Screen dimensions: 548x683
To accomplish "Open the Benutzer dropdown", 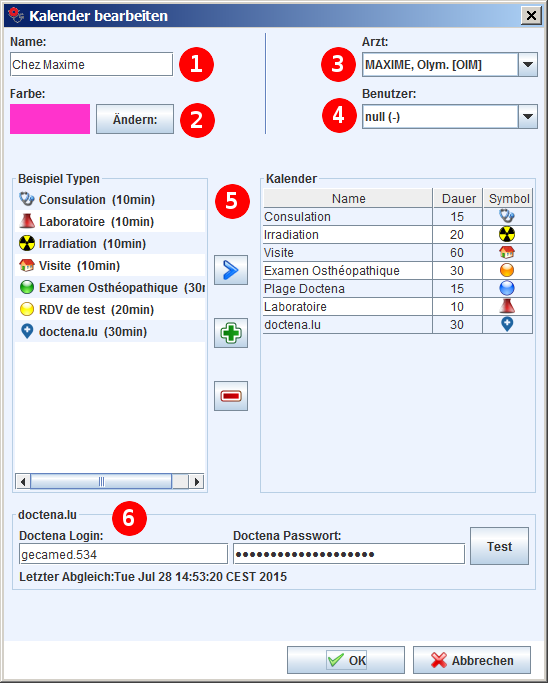I will pyautogui.click(x=528, y=116).
